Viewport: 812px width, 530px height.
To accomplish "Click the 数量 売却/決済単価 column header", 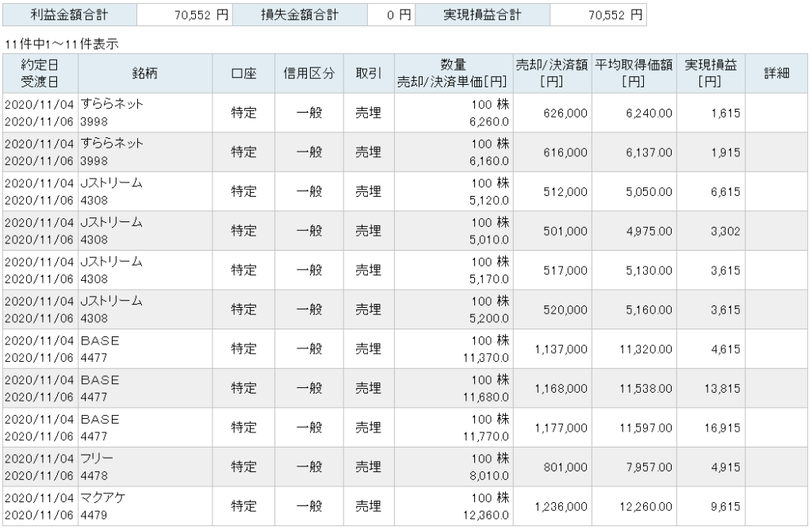I will [453, 74].
